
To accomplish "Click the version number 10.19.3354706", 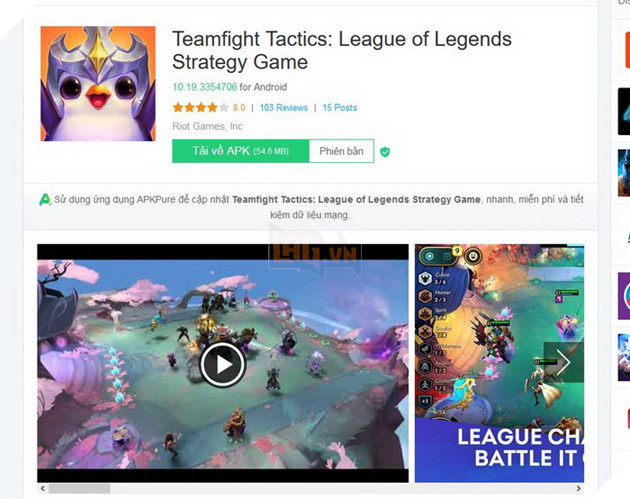I will (x=205, y=87).
